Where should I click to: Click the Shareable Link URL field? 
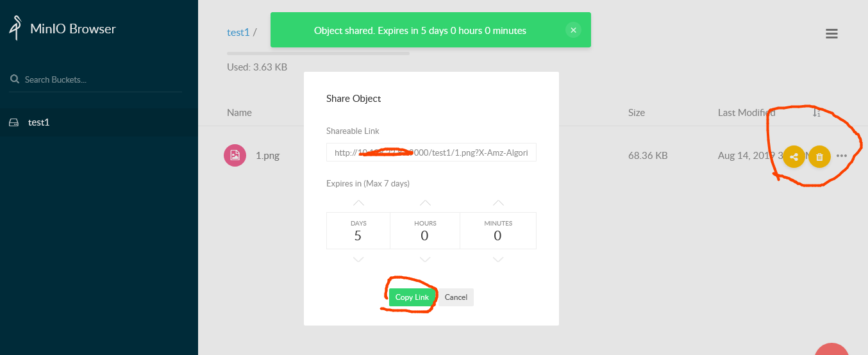coord(431,153)
